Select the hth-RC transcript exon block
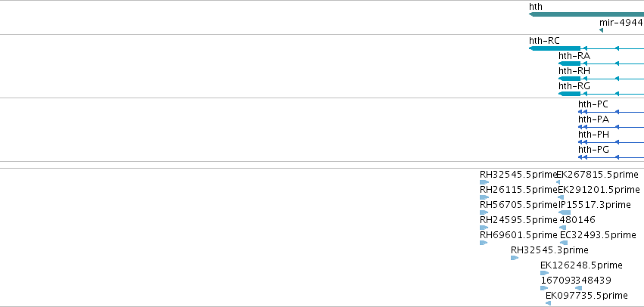 click(x=555, y=48)
